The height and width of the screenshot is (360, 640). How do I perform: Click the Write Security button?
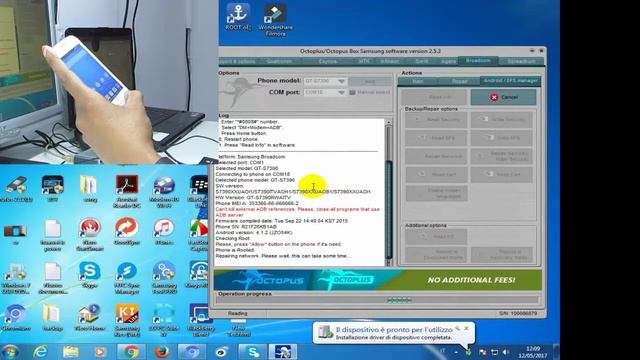(x=502, y=120)
